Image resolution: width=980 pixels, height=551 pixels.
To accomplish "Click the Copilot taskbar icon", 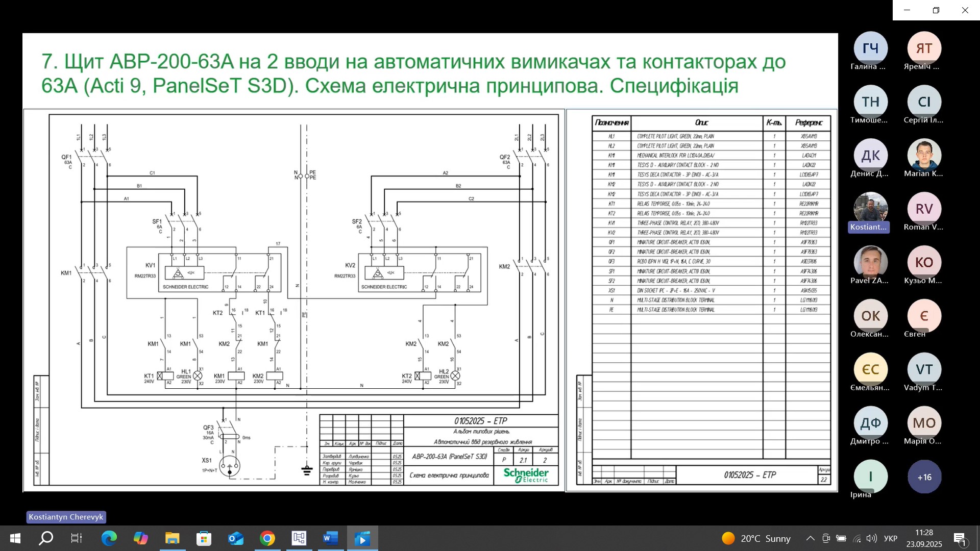I will pyautogui.click(x=140, y=538).
